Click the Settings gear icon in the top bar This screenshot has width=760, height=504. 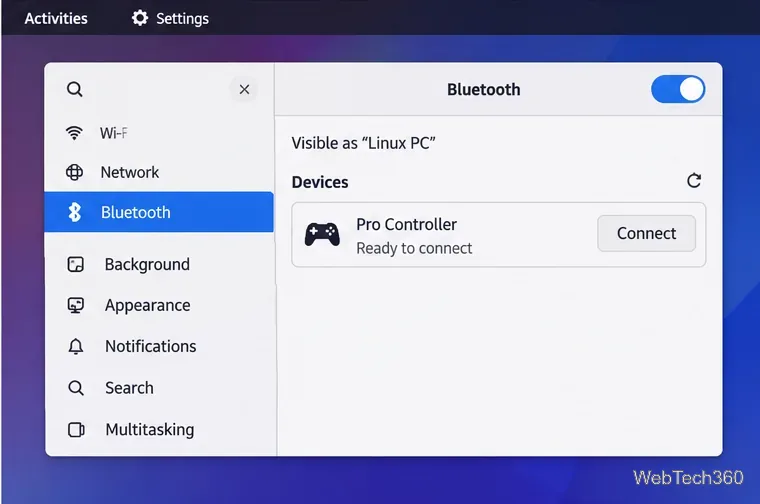point(140,18)
